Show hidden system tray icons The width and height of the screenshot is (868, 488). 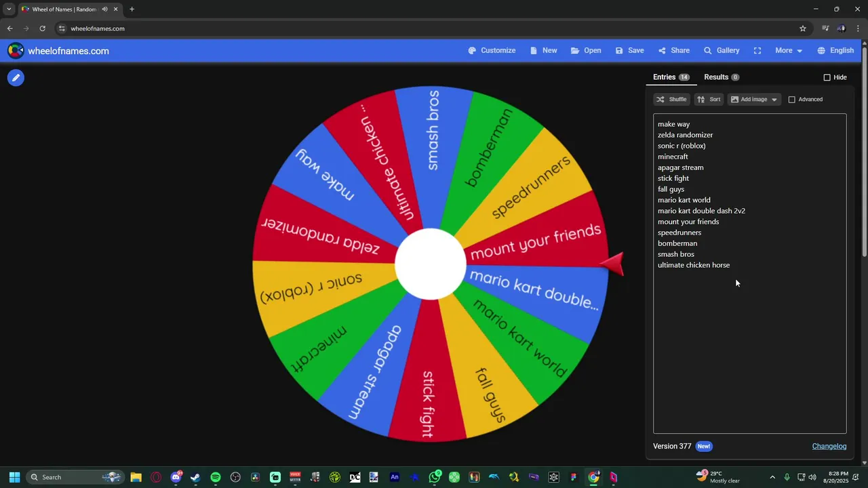coord(772,477)
